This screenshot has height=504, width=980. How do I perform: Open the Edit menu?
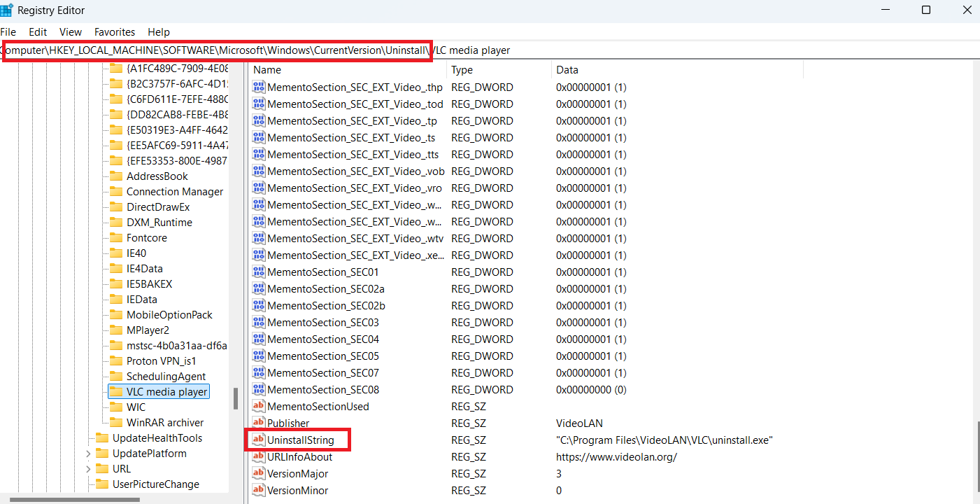38,32
